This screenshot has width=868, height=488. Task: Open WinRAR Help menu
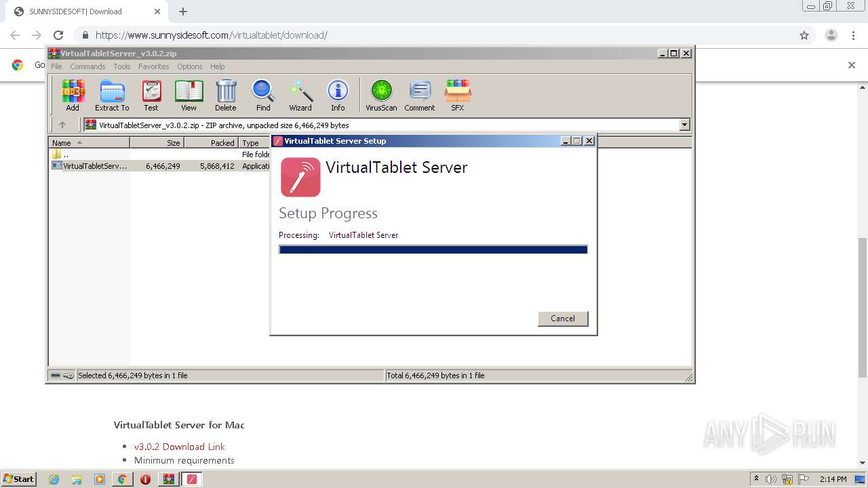(x=217, y=66)
